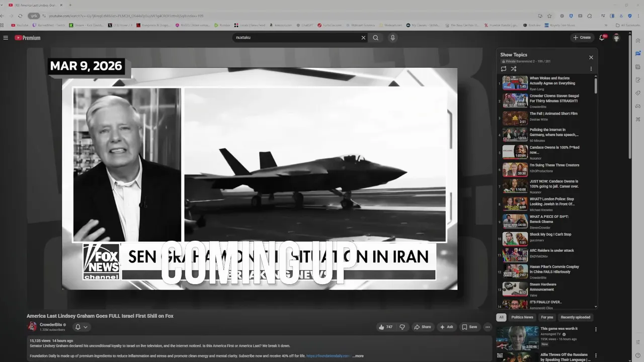Open CrowderBits channel name link
This screenshot has height=362, width=644.
pos(51,325)
